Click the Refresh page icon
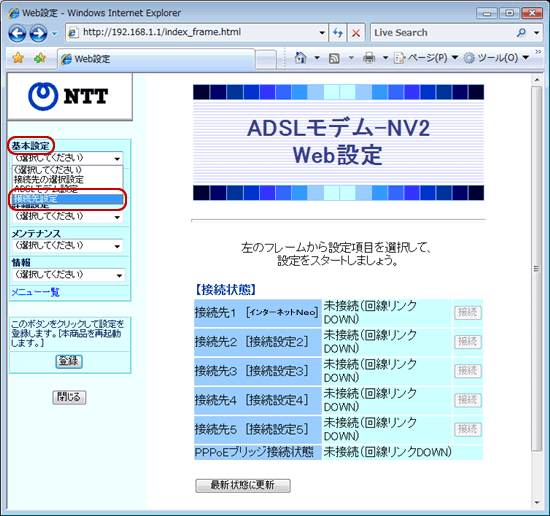Viewport: 550px width, 516px height. [x=338, y=33]
